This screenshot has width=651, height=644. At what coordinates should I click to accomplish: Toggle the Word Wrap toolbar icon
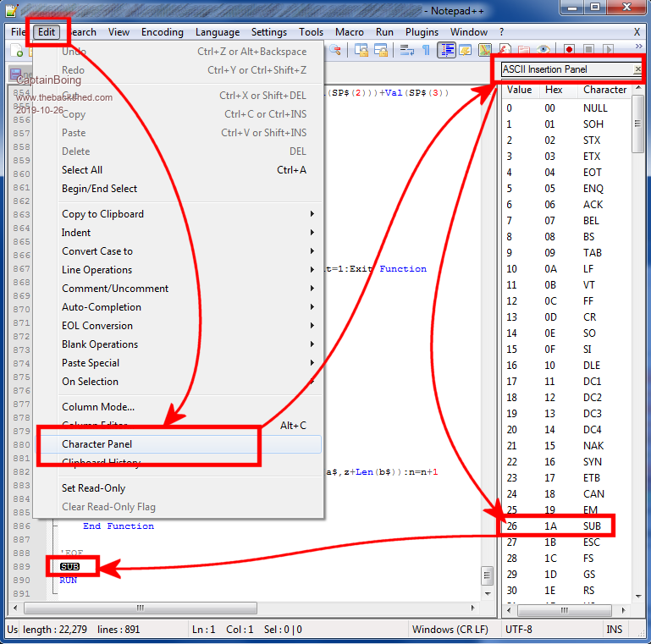(x=406, y=51)
